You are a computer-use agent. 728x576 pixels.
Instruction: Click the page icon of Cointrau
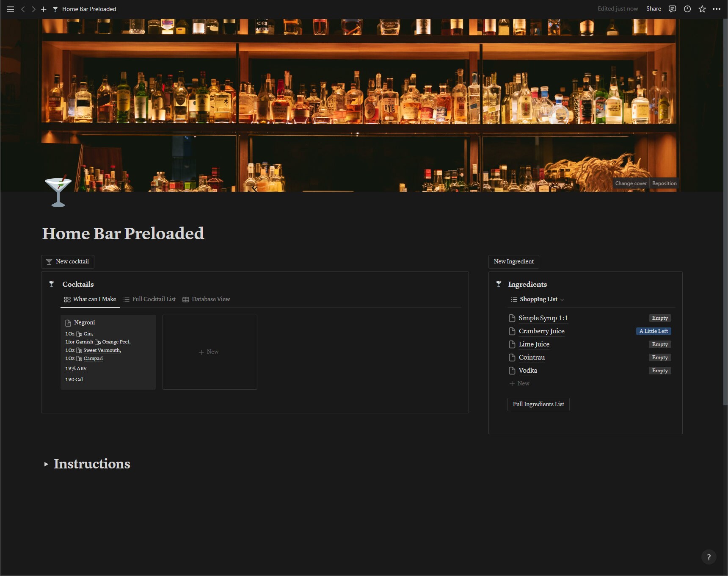point(512,357)
